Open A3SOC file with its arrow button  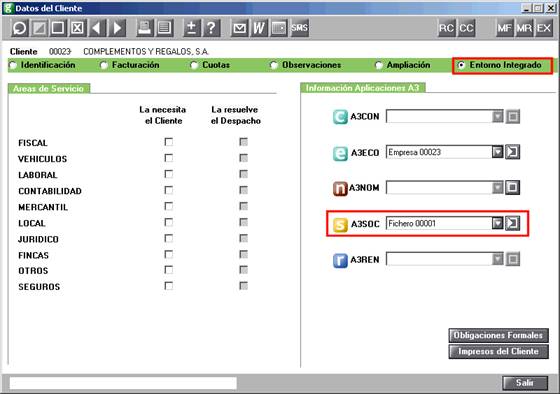512,223
